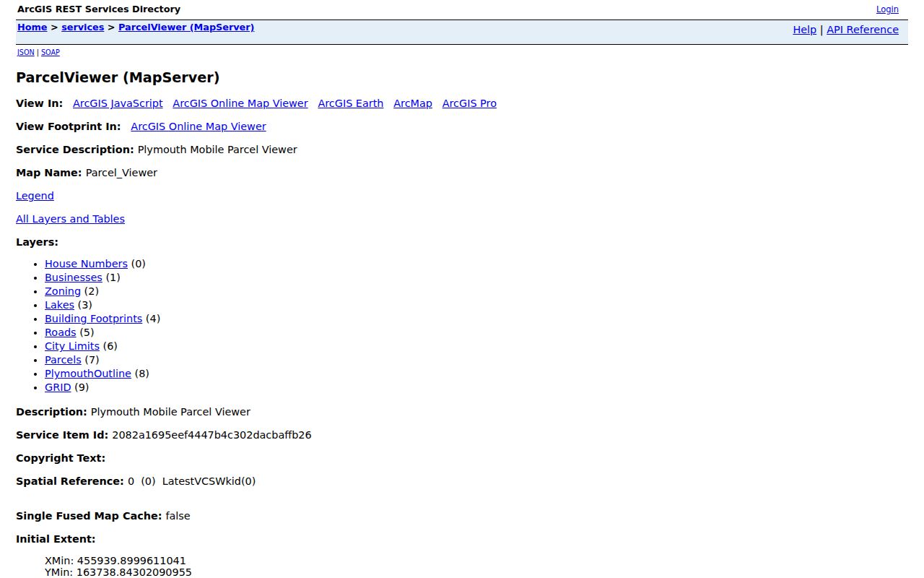The width and height of the screenshot is (924, 578).
Task: Open the PlymouthOutline layer
Action: [88, 374]
